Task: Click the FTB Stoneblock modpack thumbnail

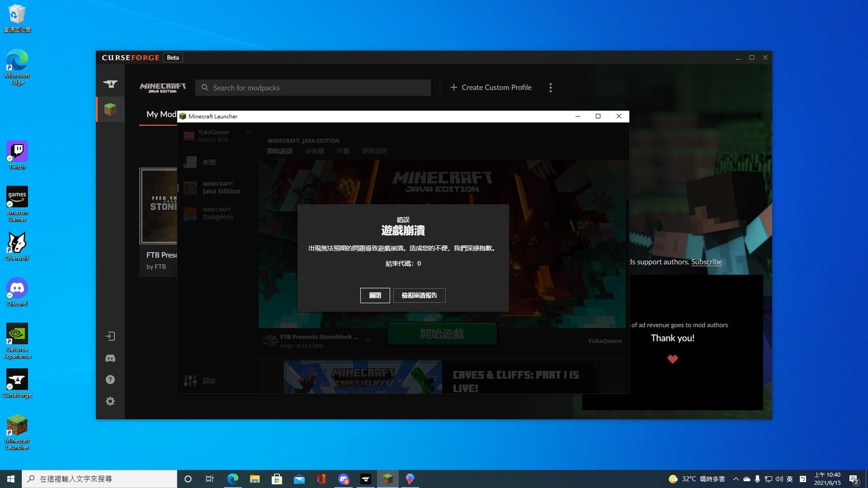Action: [158, 206]
